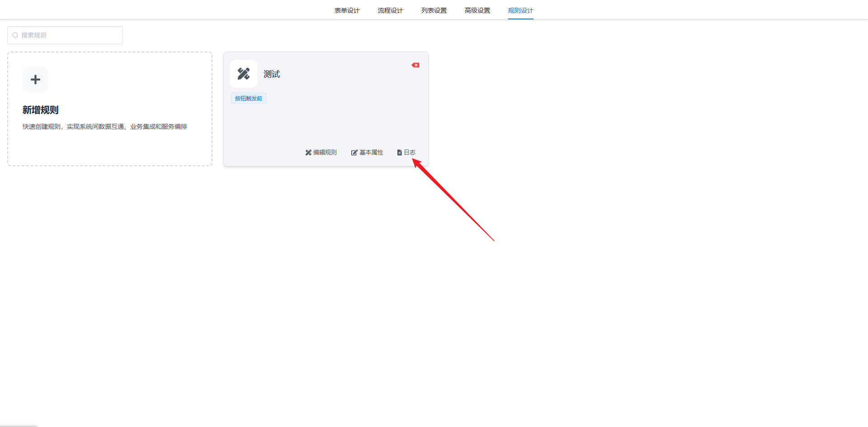Image resolution: width=868 pixels, height=427 pixels.
Task: Click the pencil icon beside 基本属性
Action: pyautogui.click(x=354, y=153)
